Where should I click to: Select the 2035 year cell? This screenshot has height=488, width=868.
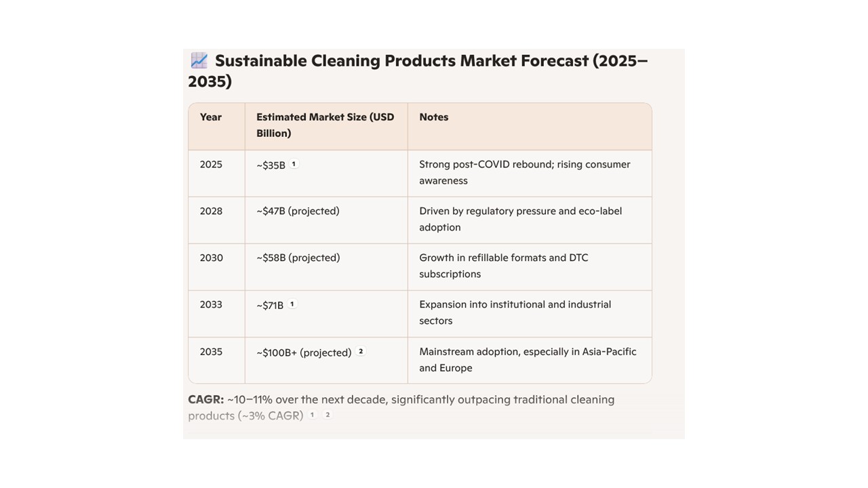coord(211,352)
